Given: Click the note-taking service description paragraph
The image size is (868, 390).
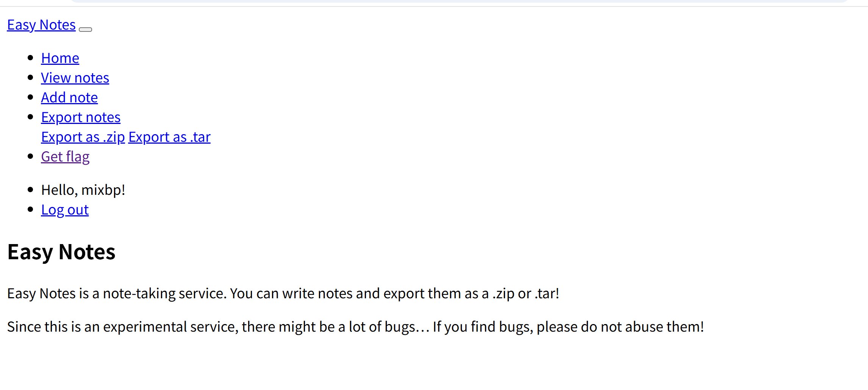Looking at the screenshot, I should [x=283, y=294].
